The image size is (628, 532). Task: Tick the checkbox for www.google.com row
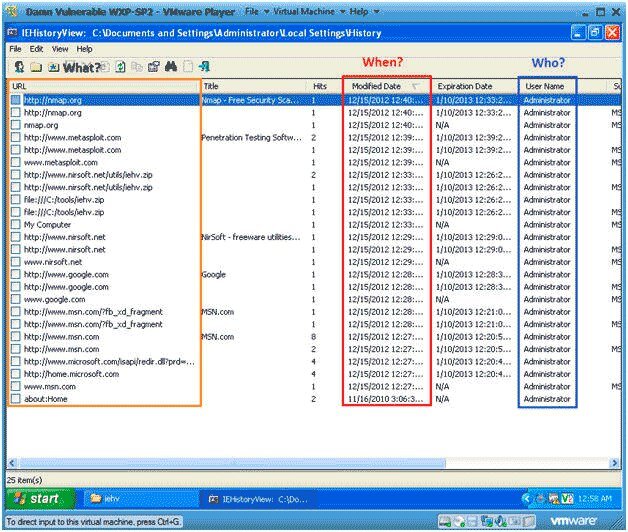16,299
